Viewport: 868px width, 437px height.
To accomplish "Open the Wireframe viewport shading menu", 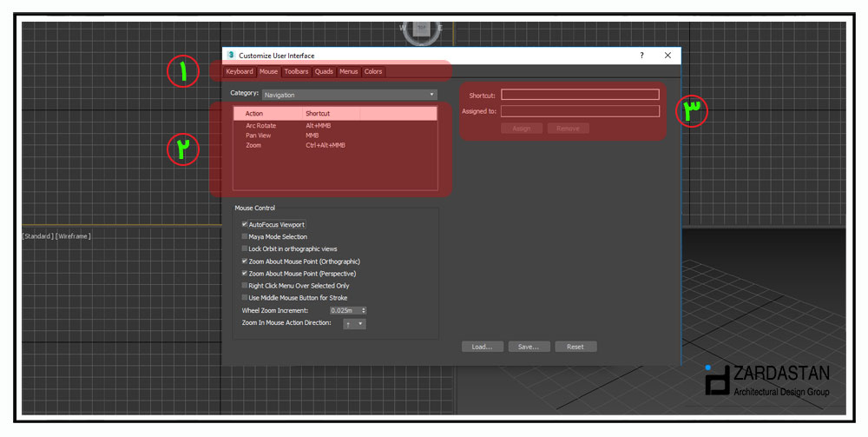I will pos(73,236).
